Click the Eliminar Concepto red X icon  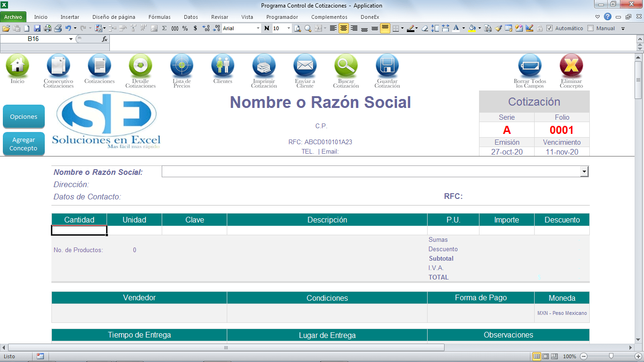[x=571, y=66]
